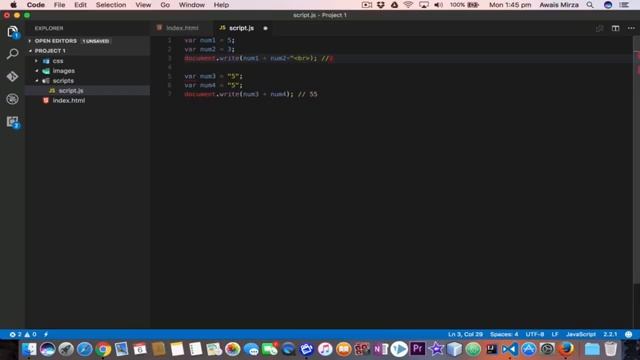The width and height of the screenshot is (640, 360).
Task: Click the // 55 comment on line 7
Action: tap(308, 94)
